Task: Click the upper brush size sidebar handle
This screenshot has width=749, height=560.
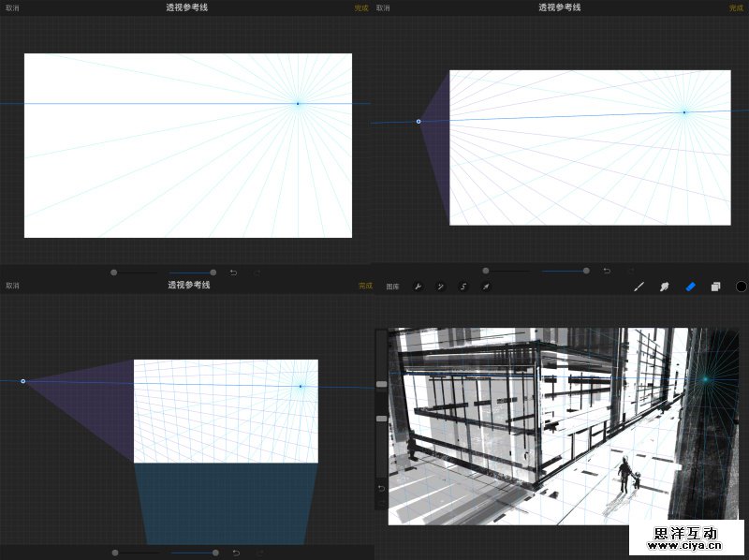Action: (x=381, y=384)
